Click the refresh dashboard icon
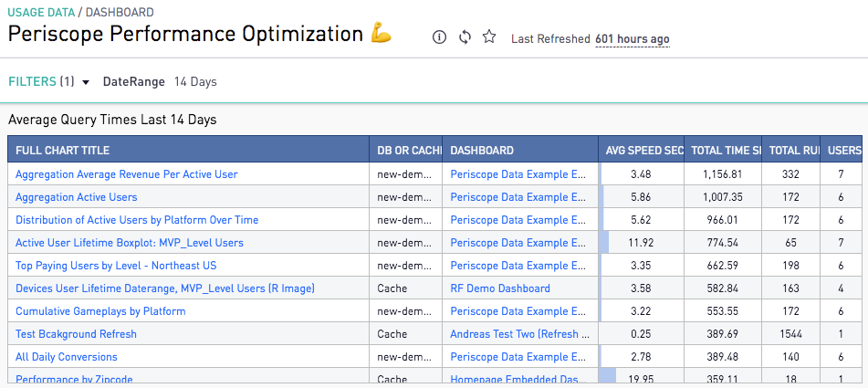 465,37
